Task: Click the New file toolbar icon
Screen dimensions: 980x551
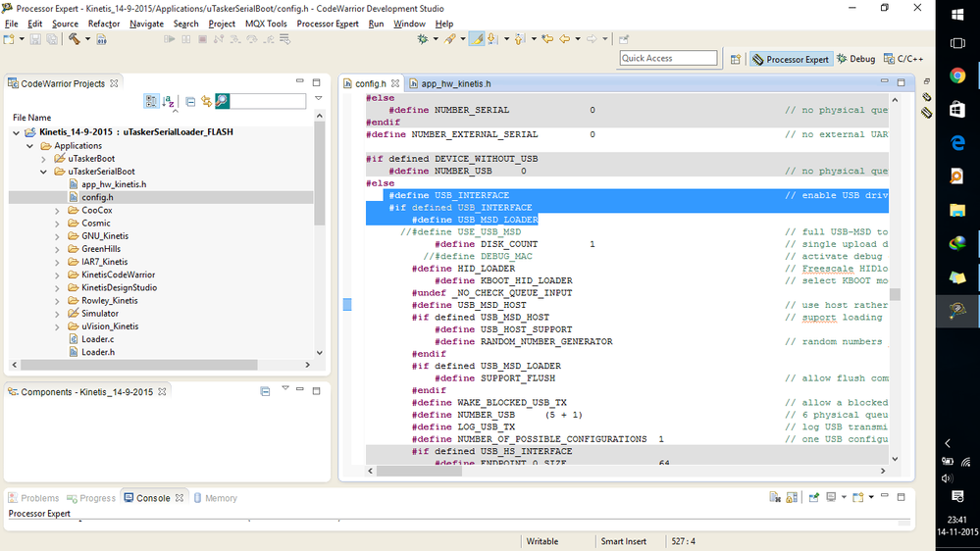Action: coord(9,39)
